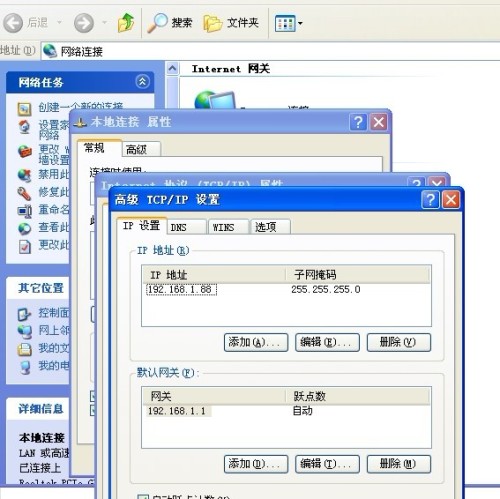
Task: Open My Documents (我的文) icon
Action: [x=24, y=349]
